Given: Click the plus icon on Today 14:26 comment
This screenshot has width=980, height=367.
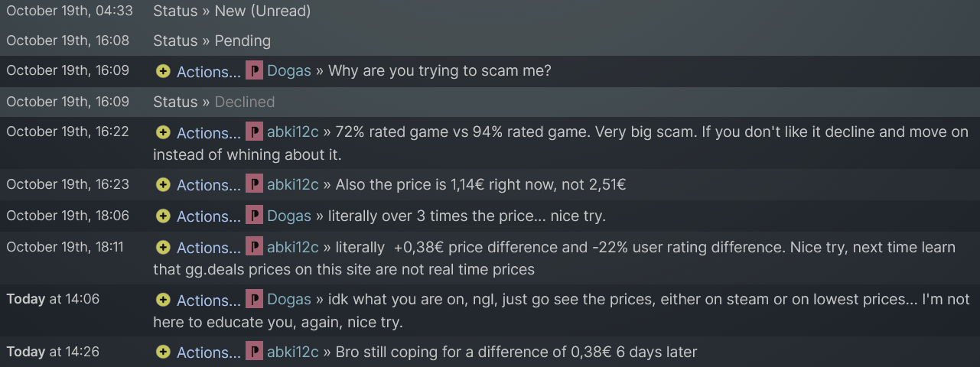Looking at the screenshot, I should pyautogui.click(x=163, y=352).
